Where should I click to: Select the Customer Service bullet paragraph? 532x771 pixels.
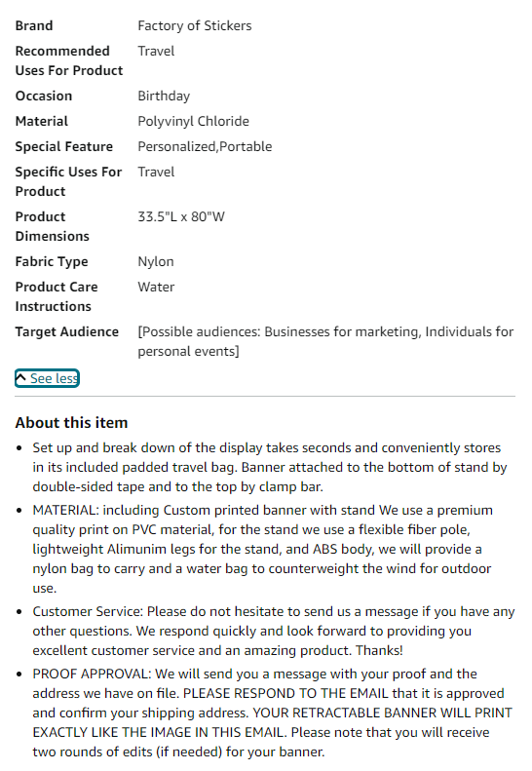point(274,631)
